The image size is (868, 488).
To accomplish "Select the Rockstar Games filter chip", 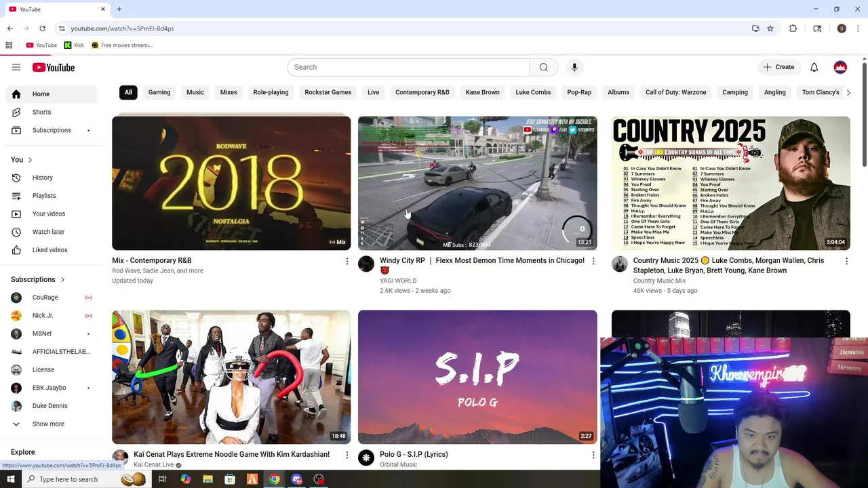I will pyautogui.click(x=328, y=92).
